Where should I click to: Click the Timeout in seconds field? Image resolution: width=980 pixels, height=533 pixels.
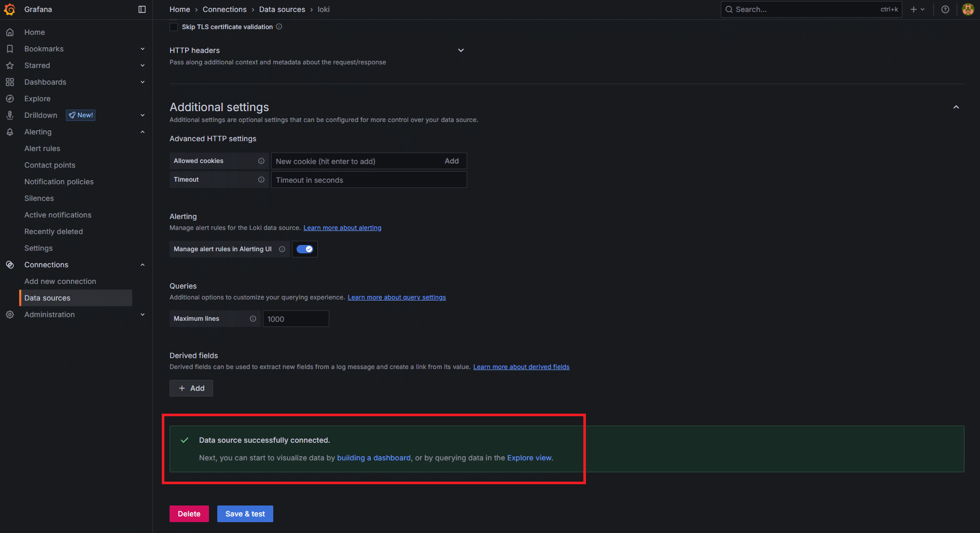tap(369, 180)
